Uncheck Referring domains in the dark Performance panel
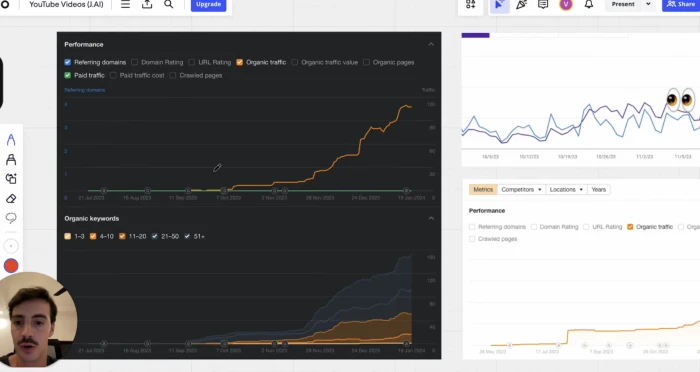Screen dimensions: 700x372 tap(67, 62)
